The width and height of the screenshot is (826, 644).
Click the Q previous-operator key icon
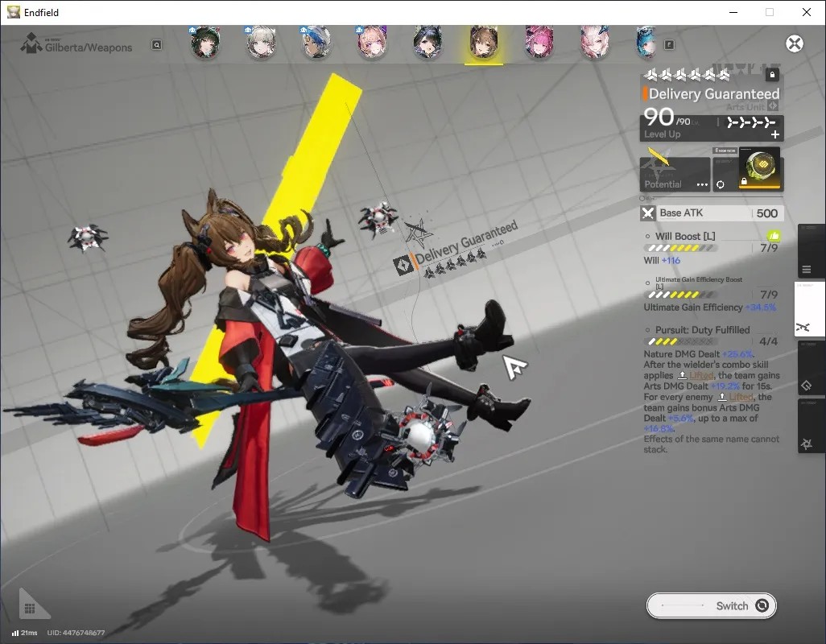click(x=156, y=45)
